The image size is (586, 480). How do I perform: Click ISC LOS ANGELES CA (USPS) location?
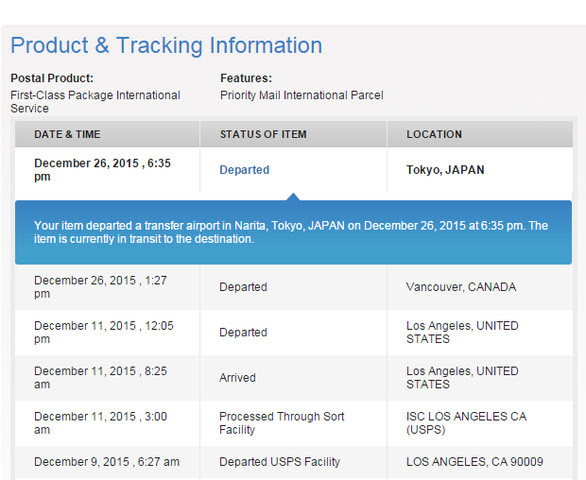(466, 423)
